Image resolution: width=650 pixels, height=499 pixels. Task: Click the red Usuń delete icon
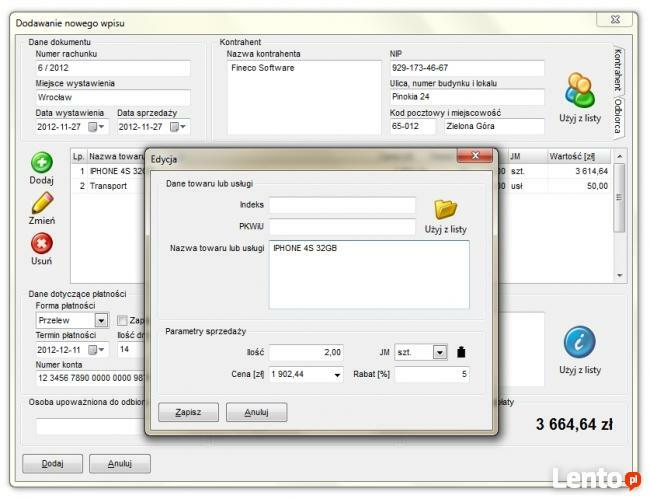point(41,243)
